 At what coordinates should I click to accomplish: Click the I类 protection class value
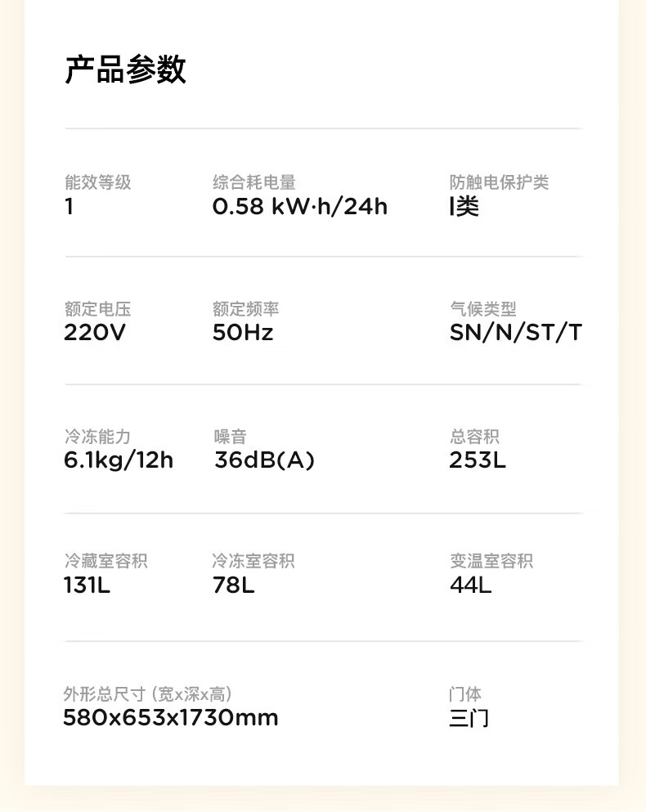coord(464,207)
